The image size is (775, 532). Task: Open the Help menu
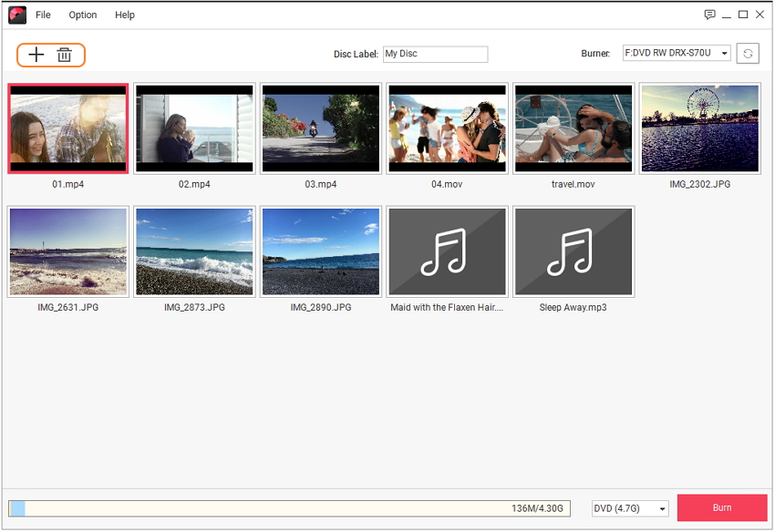coord(125,15)
